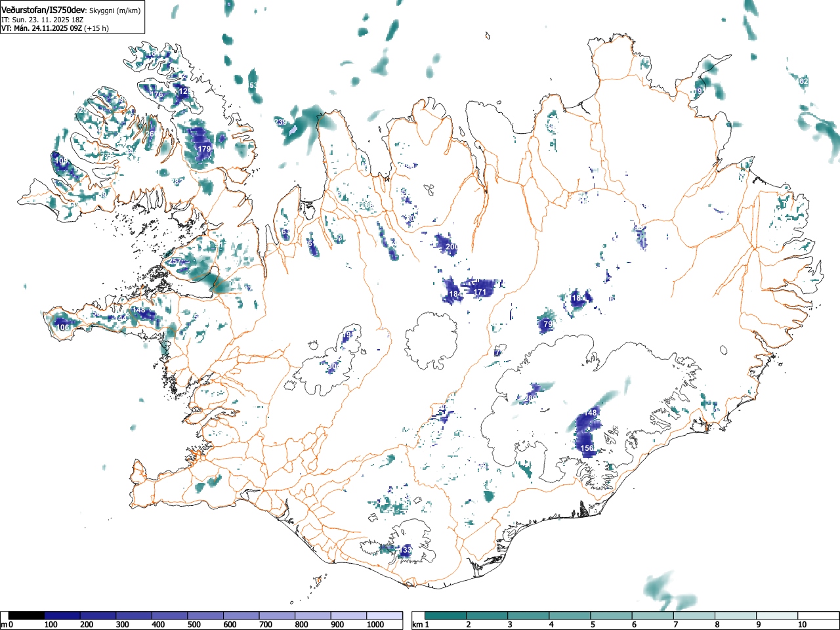Image resolution: width=840 pixels, height=630 pixels.
Task: Click the '10' tick on the km scale
Action: pyautogui.click(x=802, y=625)
